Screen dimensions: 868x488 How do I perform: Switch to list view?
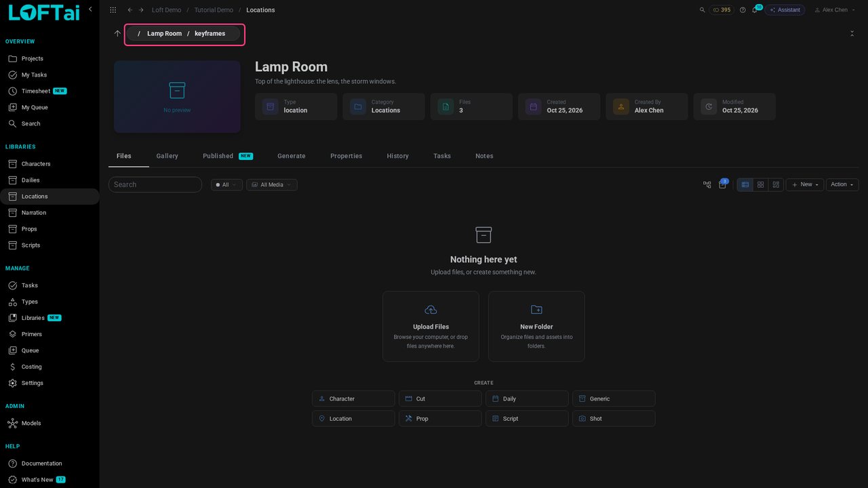click(745, 184)
